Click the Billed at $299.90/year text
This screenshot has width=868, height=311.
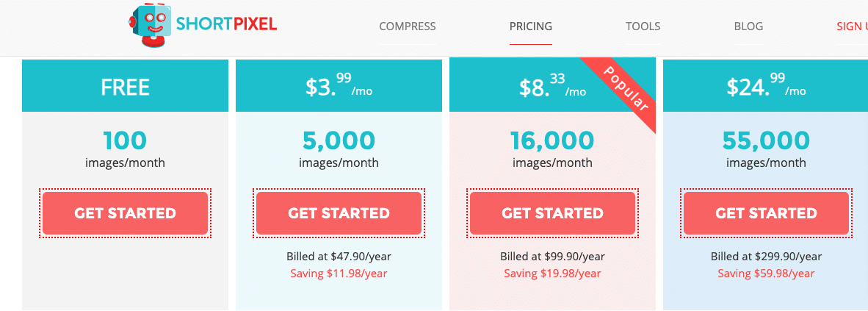click(x=766, y=257)
